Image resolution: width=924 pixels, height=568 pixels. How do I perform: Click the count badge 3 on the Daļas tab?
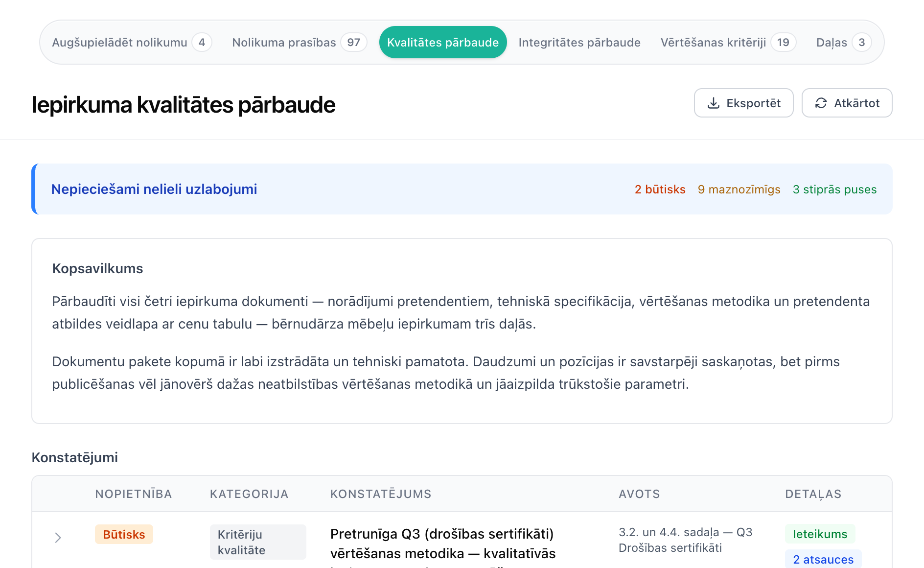click(x=862, y=43)
